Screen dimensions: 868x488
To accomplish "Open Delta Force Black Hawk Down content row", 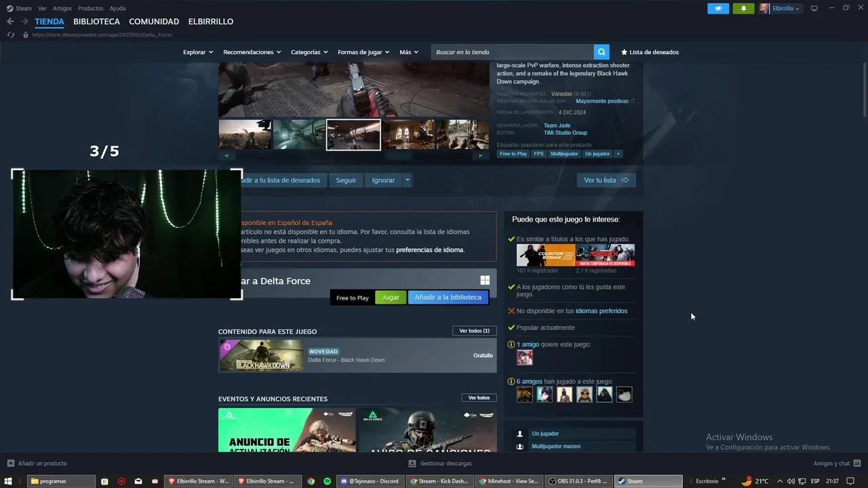I will click(357, 356).
